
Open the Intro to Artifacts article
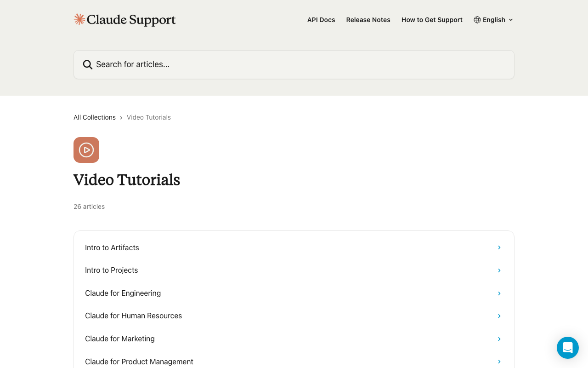point(294,247)
